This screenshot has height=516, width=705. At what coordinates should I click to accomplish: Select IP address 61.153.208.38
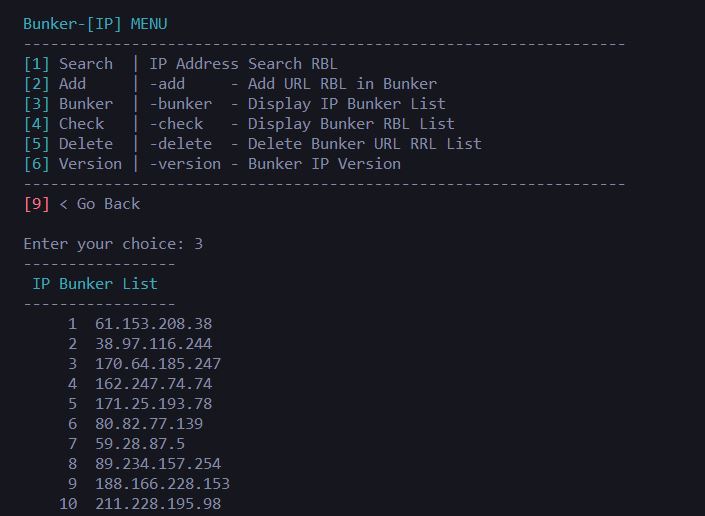(x=153, y=324)
